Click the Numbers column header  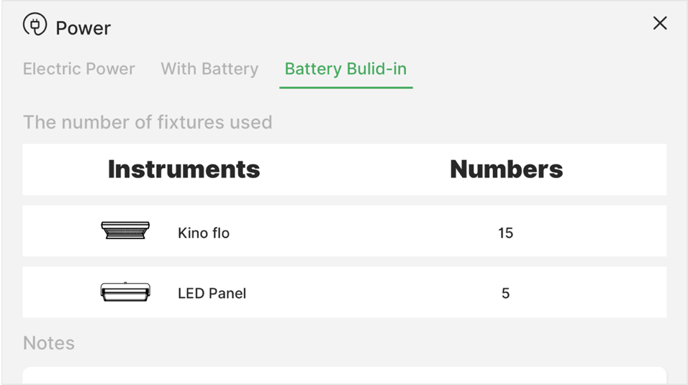506,169
